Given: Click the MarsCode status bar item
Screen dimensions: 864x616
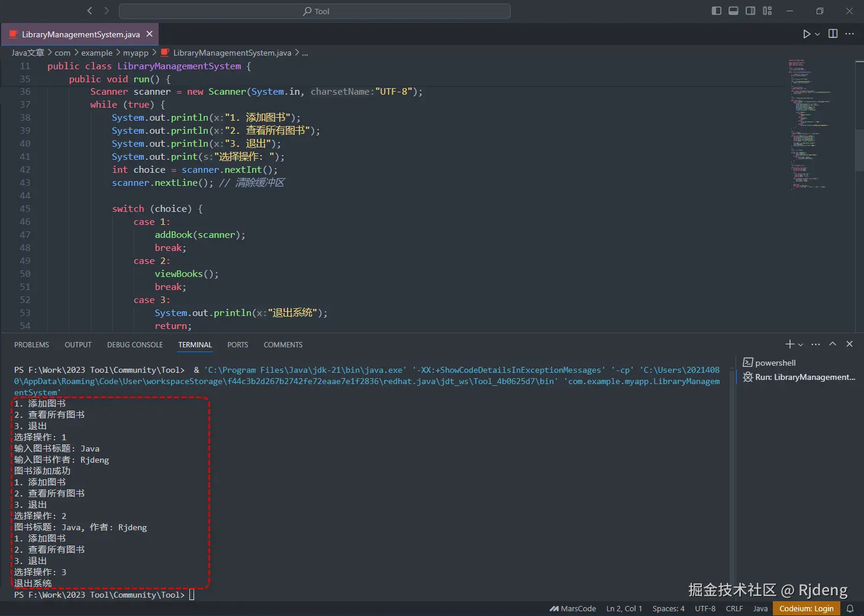Looking at the screenshot, I should (x=573, y=608).
